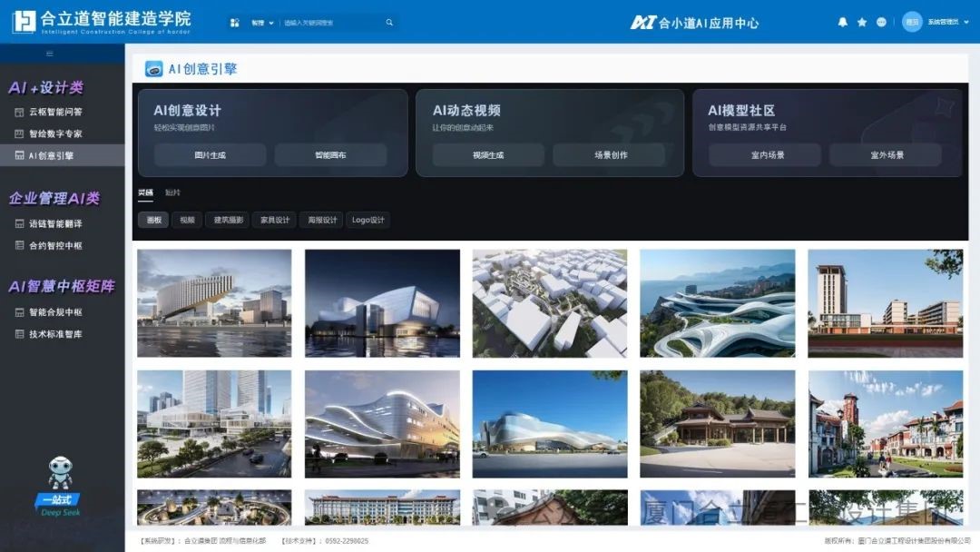This screenshot has height=552, width=980.
Task: Click the search magnifier icon
Action: [x=389, y=23]
